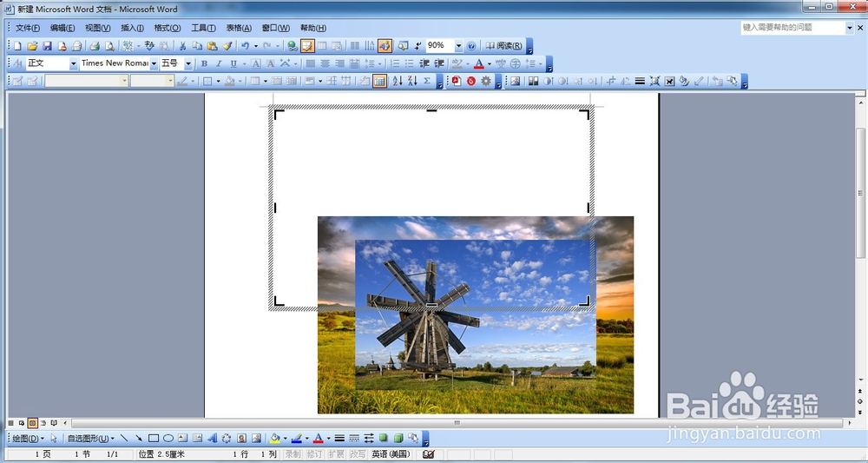Expand the 自选图形(U) AutoShapes menu
Viewport: 868px width, 463px height.
(x=91, y=438)
